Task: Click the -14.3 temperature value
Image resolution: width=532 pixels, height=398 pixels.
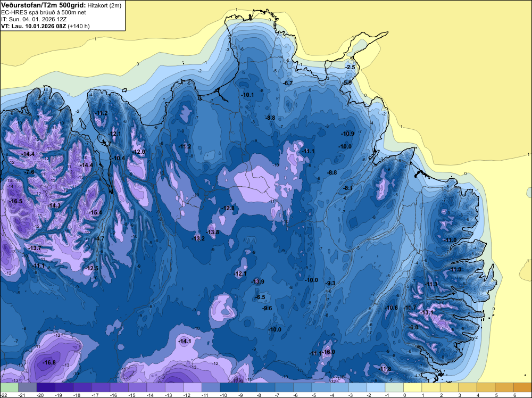Action: coord(54,205)
